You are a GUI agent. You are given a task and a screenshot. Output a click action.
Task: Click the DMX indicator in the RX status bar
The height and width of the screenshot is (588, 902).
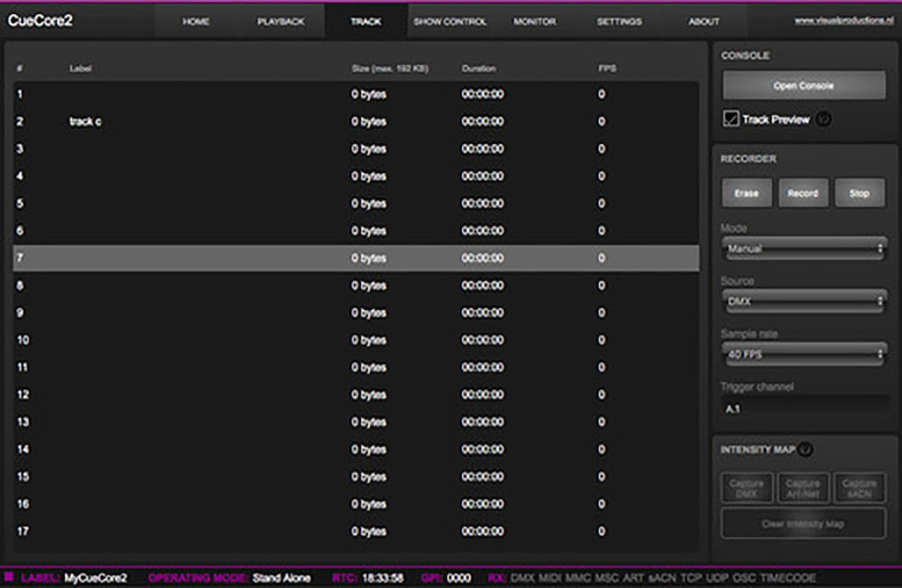(523, 578)
